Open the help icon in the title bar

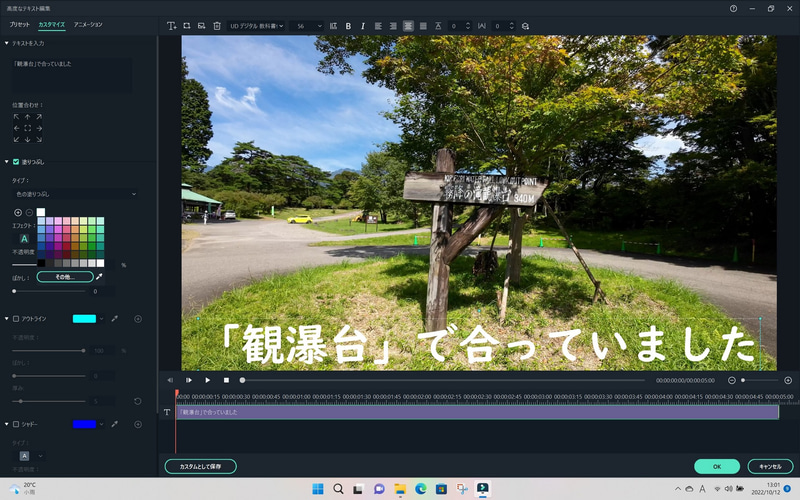(x=733, y=9)
